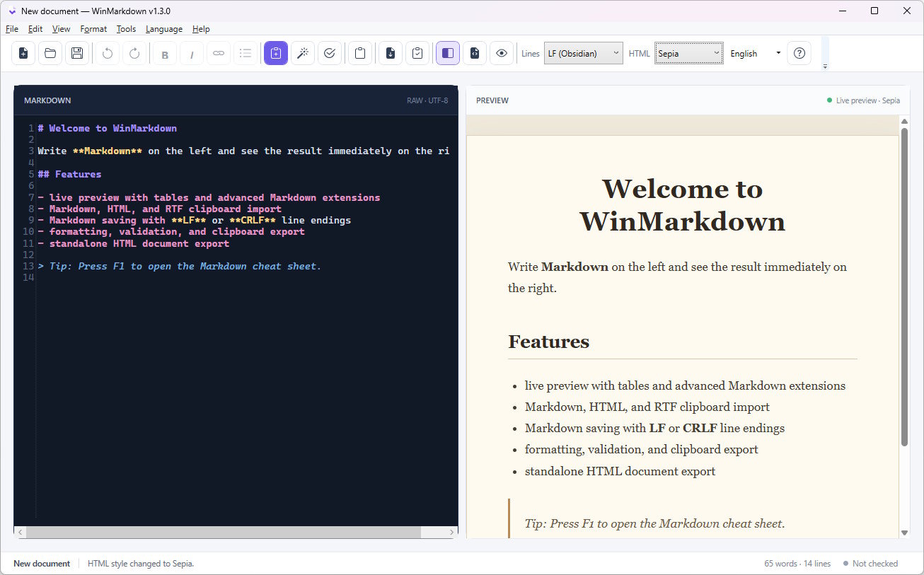Open the View menu
Image resolution: width=924 pixels, height=575 pixels.
tap(62, 29)
